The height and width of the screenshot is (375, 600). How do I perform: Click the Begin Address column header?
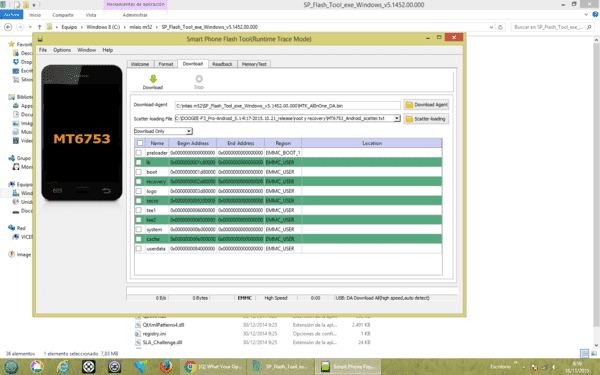click(x=193, y=143)
